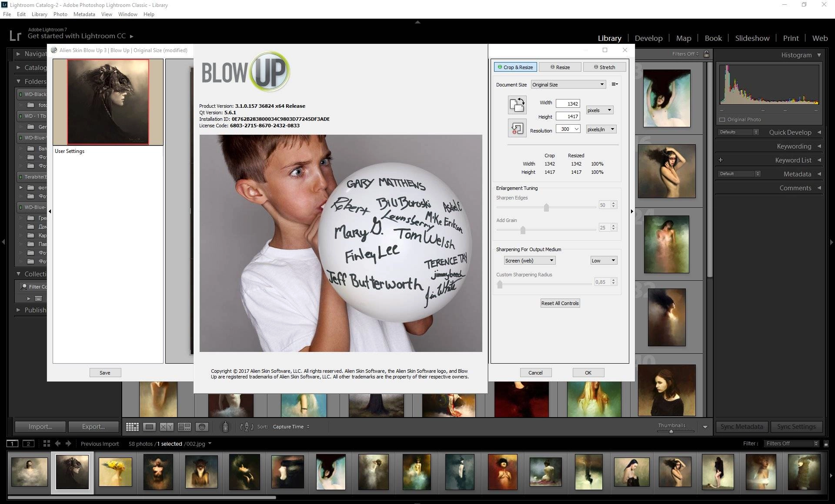Viewport: 835px width, 504px height.
Task: Click the swap width and height icon
Action: (x=517, y=105)
